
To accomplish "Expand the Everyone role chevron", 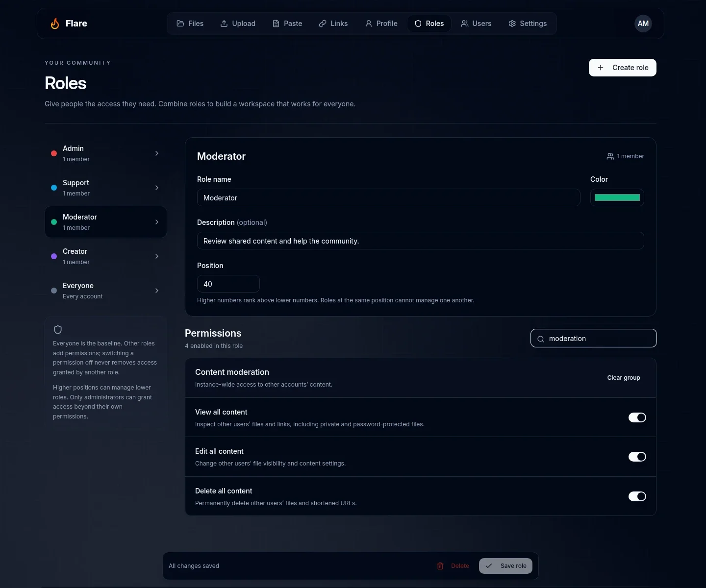I will [x=157, y=291].
